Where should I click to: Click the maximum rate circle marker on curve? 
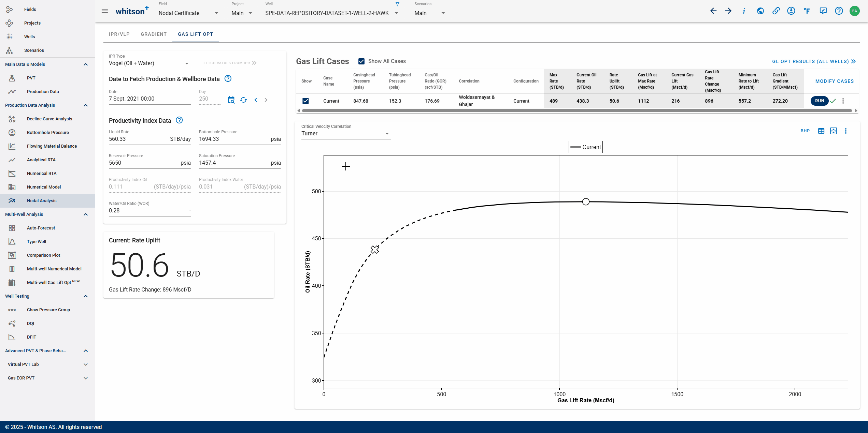(586, 202)
